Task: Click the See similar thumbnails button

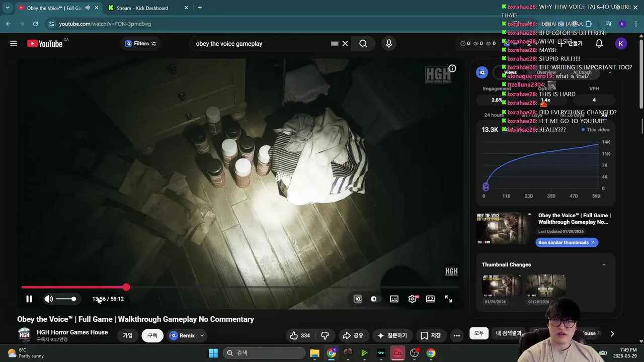Action: [x=567, y=242]
